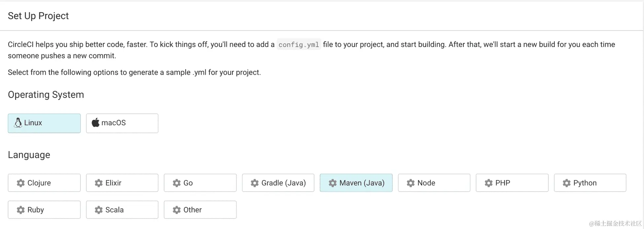Select Python language button

point(590,183)
